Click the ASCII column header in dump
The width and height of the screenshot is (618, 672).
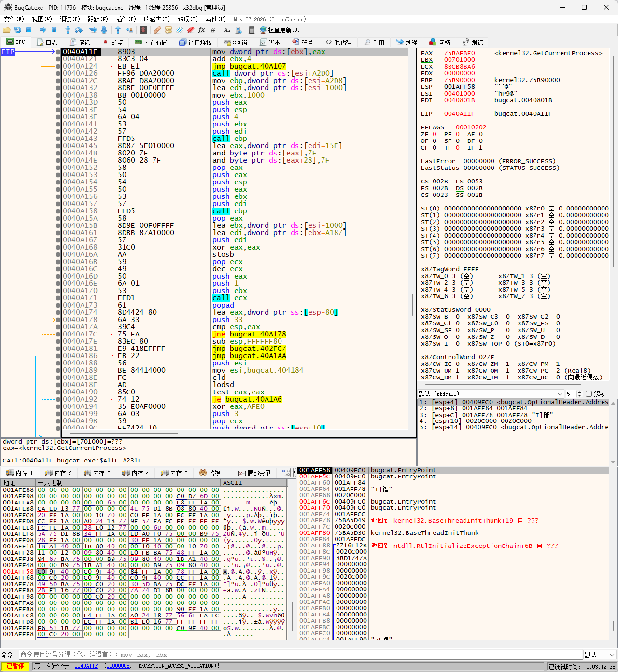click(x=254, y=483)
